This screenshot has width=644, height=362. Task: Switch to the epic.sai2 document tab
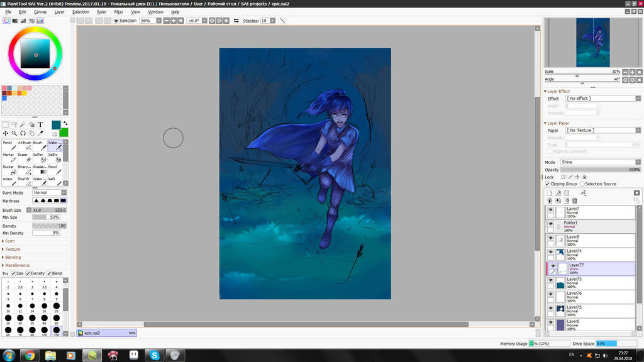(107, 333)
